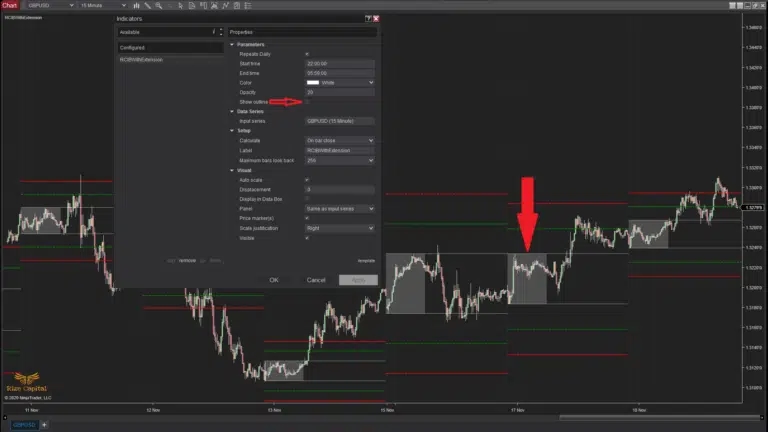Toggle the Auto scale checkbox
This screenshot has width=768, height=432.
point(307,179)
